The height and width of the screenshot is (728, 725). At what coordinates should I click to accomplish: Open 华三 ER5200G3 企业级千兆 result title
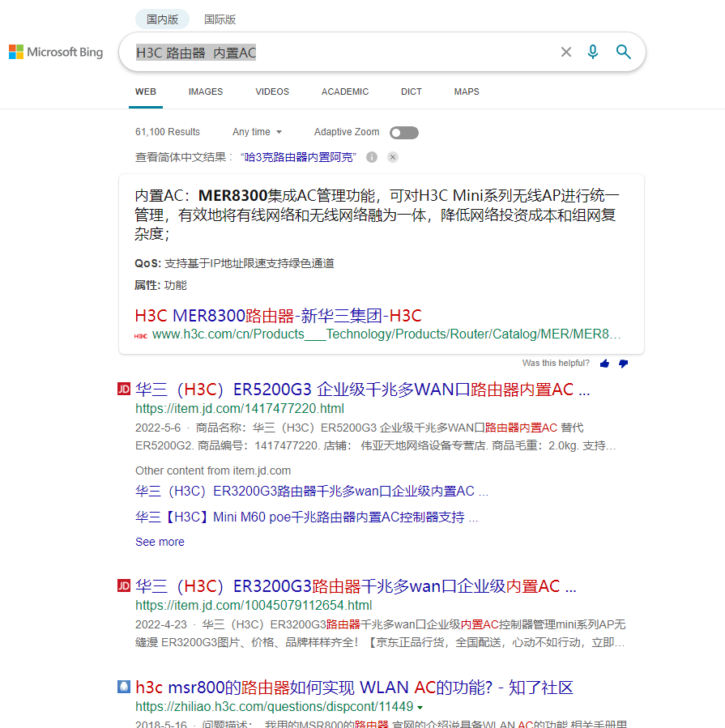click(x=363, y=390)
